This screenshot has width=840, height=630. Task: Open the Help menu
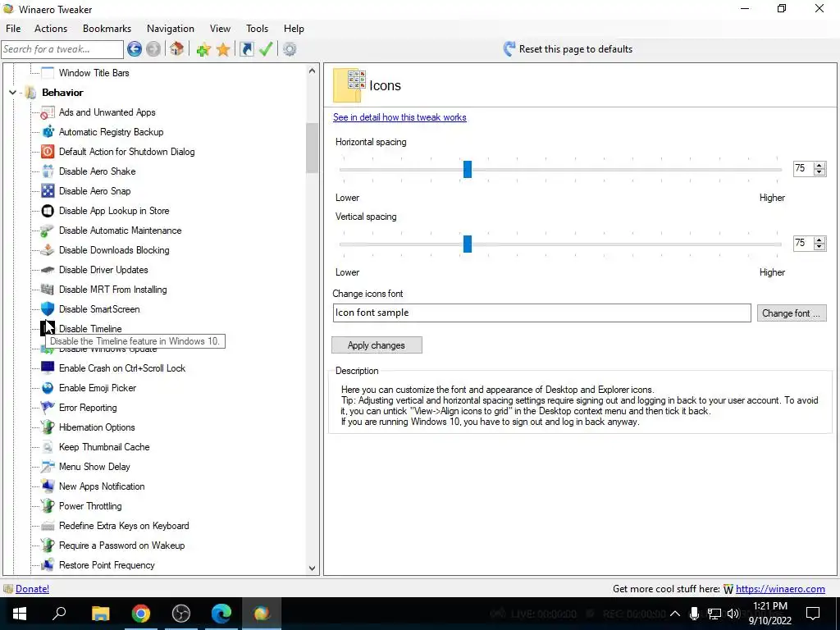pyautogui.click(x=294, y=29)
